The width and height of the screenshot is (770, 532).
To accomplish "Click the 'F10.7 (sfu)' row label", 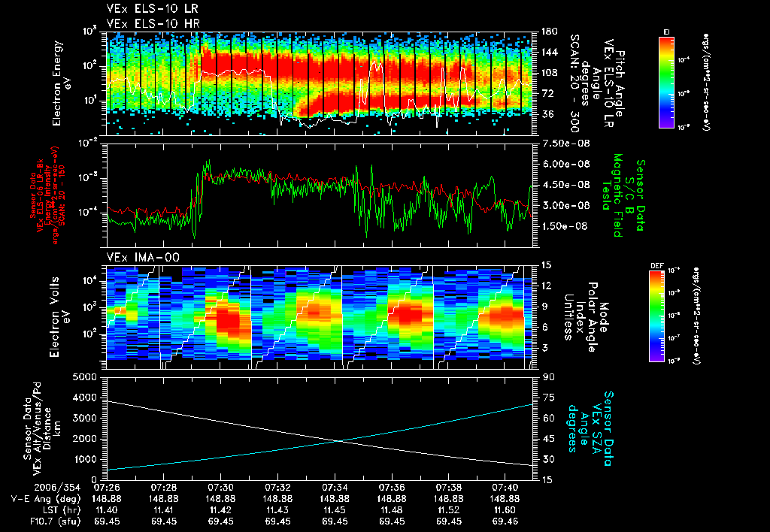I will (x=54, y=521).
